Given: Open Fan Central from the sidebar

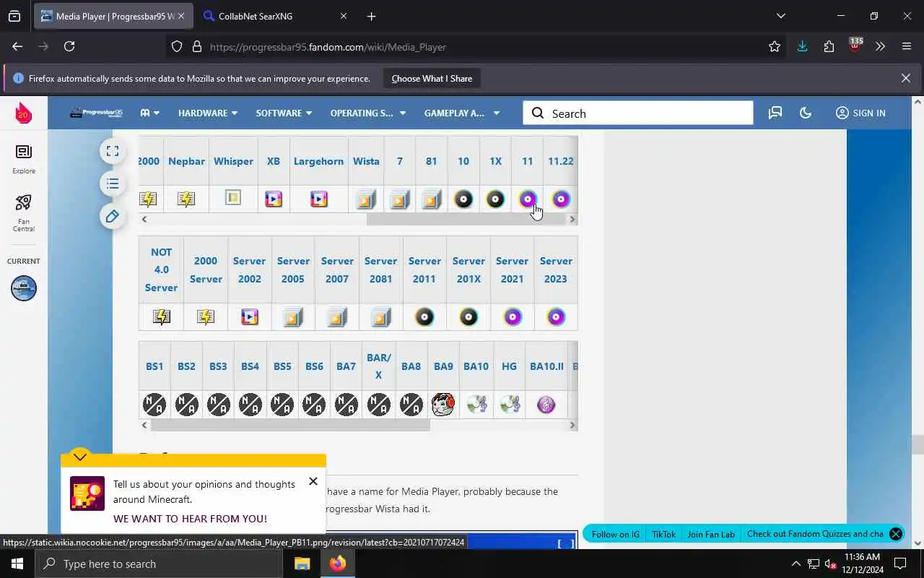Looking at the screenshot, I should (24, 213).
